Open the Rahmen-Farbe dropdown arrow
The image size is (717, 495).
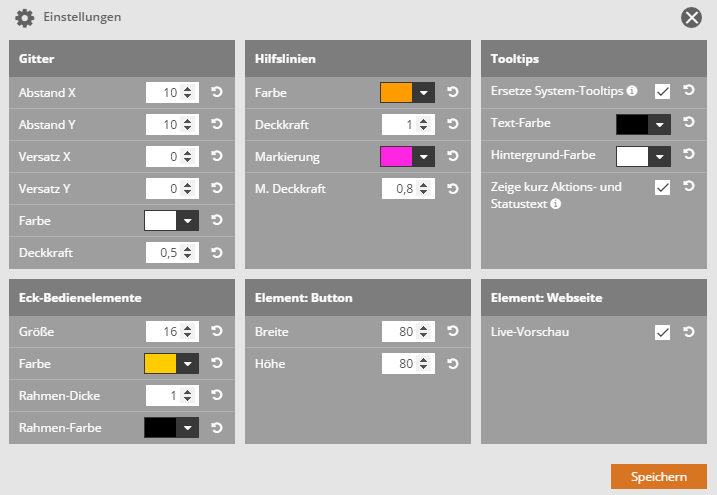pyautogui.click(x=188, y=428)
